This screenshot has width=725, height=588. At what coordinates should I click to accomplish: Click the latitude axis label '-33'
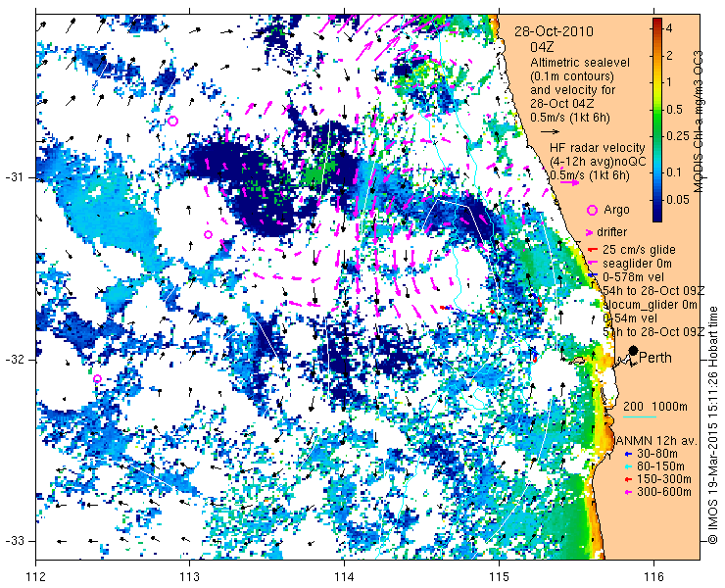point(15,541)
